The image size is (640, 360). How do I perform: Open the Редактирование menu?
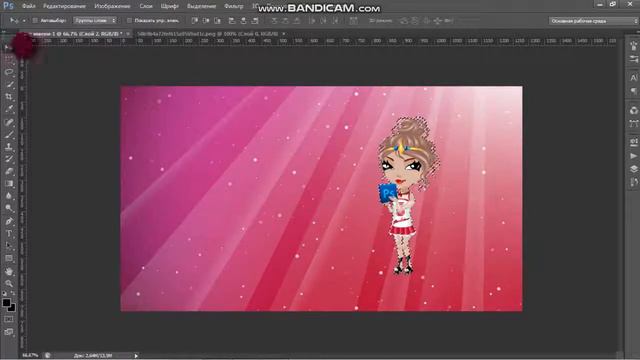(x=64, y=6)
